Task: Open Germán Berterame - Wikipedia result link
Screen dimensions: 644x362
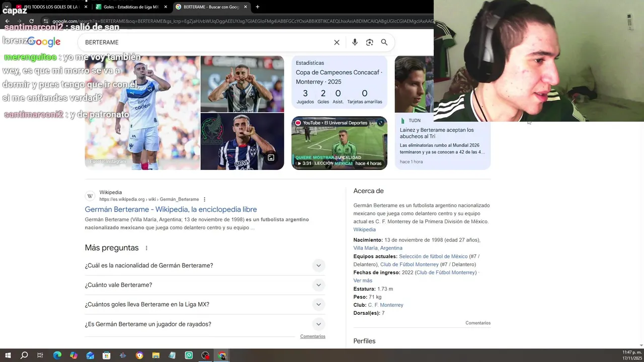Action: 171,209
